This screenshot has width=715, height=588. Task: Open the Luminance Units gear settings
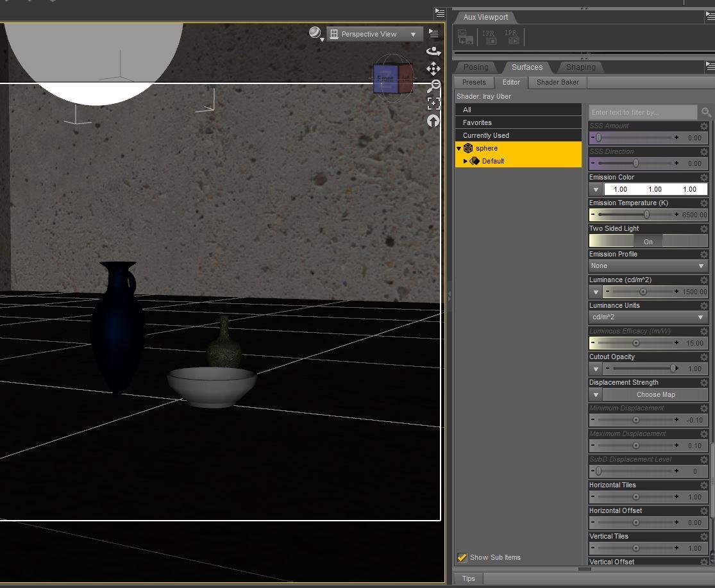pyautogui.click(x=704, y=305)
